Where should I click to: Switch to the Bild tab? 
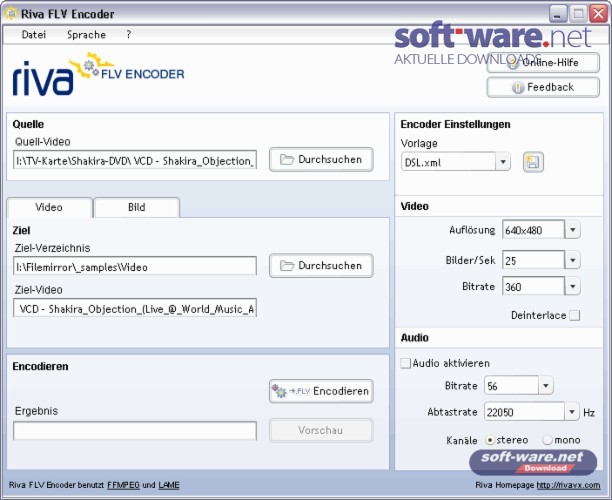click(x=137, y=207)
